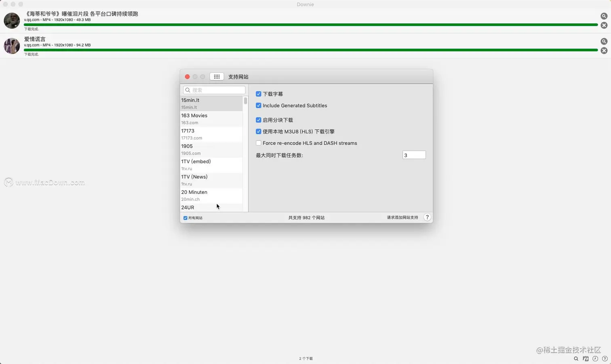Click the 最大同时下载任务数 number field
The image size is (611, 364).
414,155
